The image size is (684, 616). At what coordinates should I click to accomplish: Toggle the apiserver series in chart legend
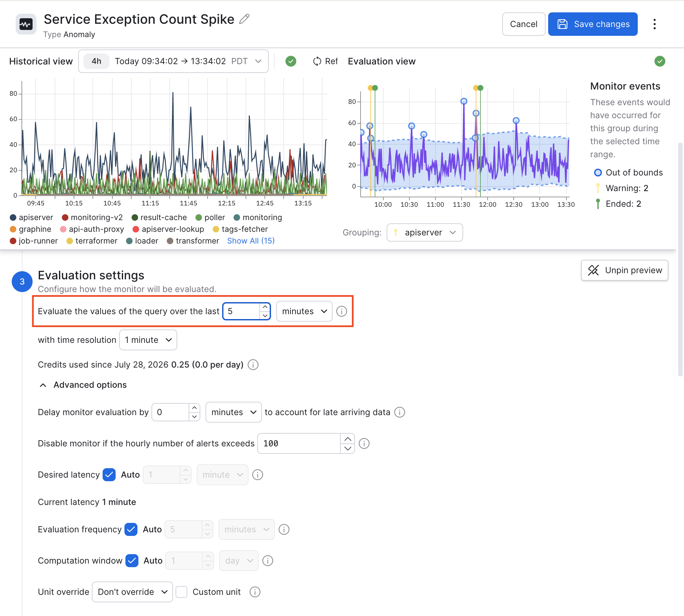tap(32, 217)
